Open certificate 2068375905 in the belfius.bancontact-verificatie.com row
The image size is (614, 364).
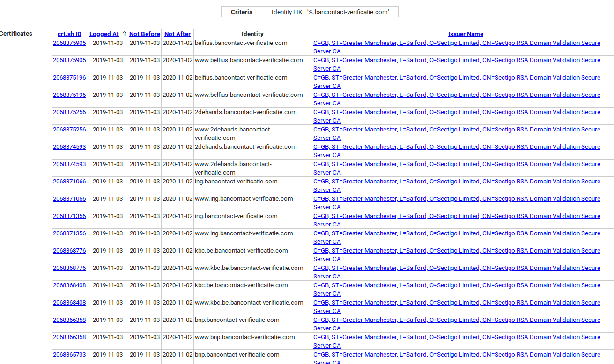(x=69, y=43)
